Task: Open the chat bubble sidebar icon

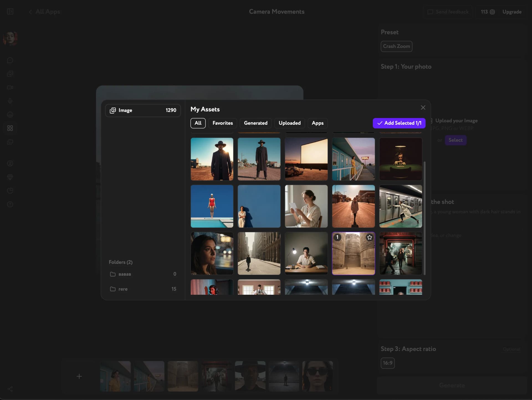Action: coord(10,60)
